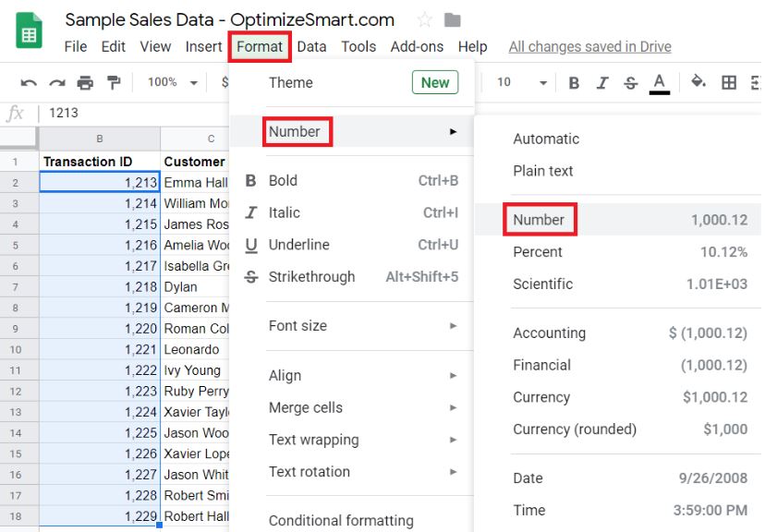Open the Insert menu

pos(203,47)
